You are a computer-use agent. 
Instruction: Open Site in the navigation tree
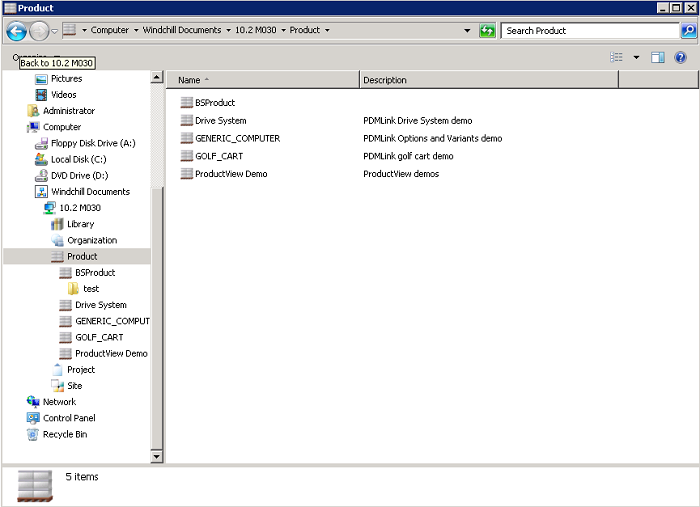pos(75,386)
